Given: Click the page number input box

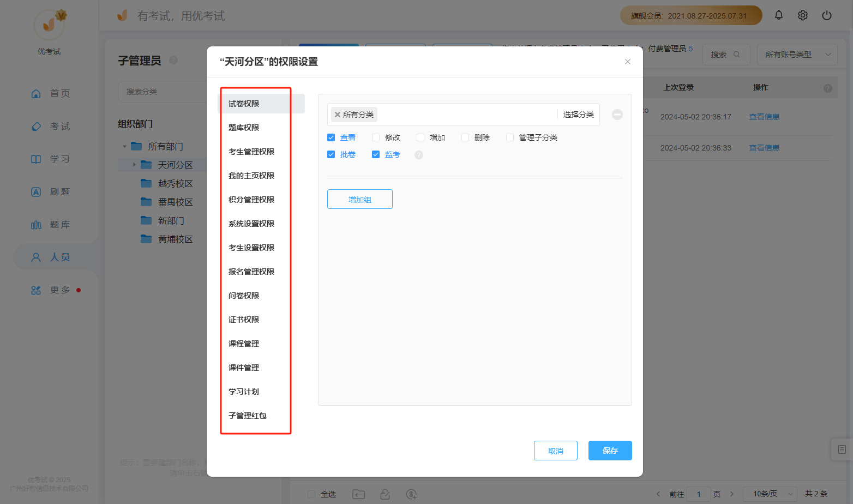Looking at the screenshot, I should pos(699,494).
